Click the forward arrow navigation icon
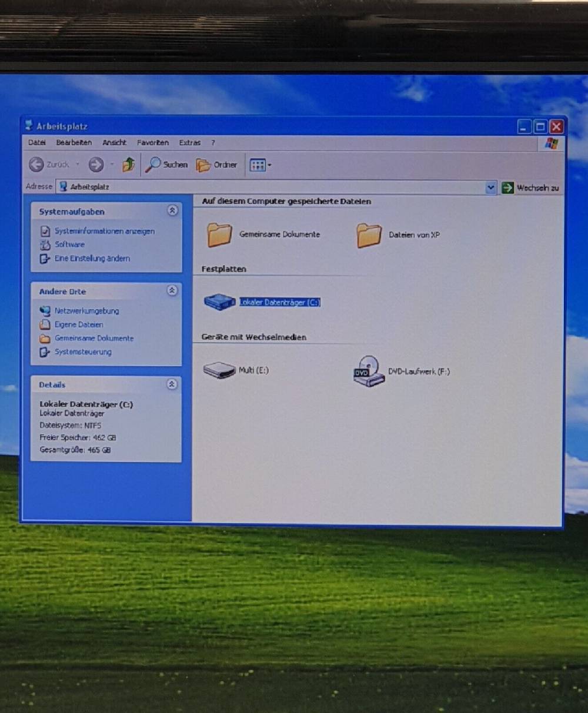Screen dimensions: 588x713 [96, 165]
